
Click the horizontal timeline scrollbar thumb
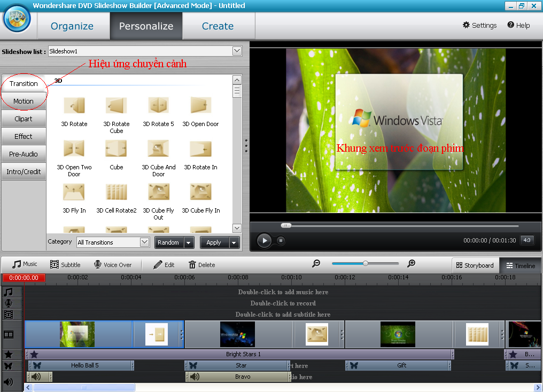point(84,388)
